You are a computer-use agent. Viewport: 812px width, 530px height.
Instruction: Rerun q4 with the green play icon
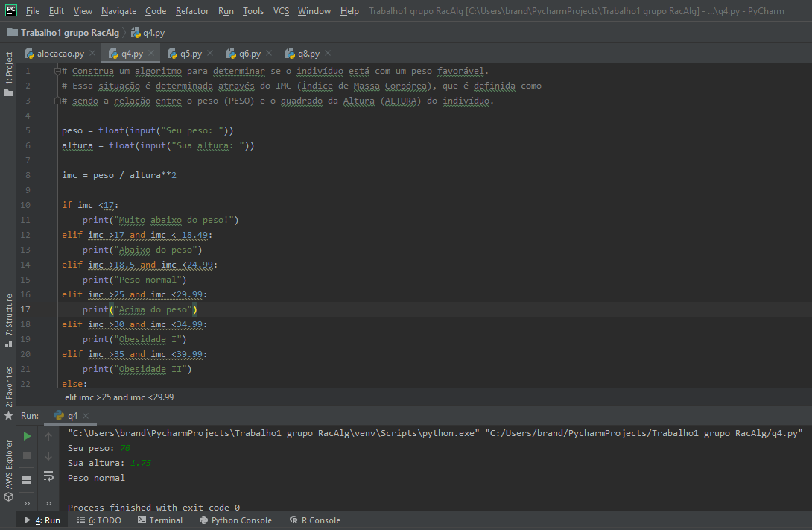point(27,436)
